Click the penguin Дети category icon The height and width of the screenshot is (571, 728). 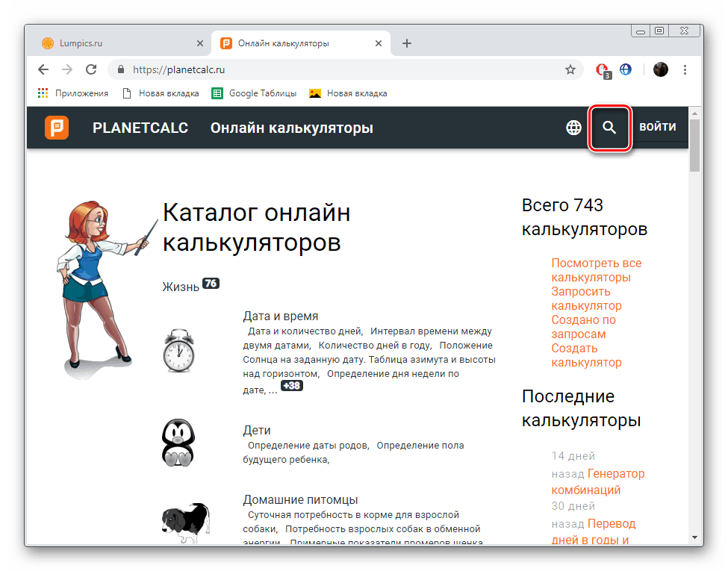click(x=178, y=442)
